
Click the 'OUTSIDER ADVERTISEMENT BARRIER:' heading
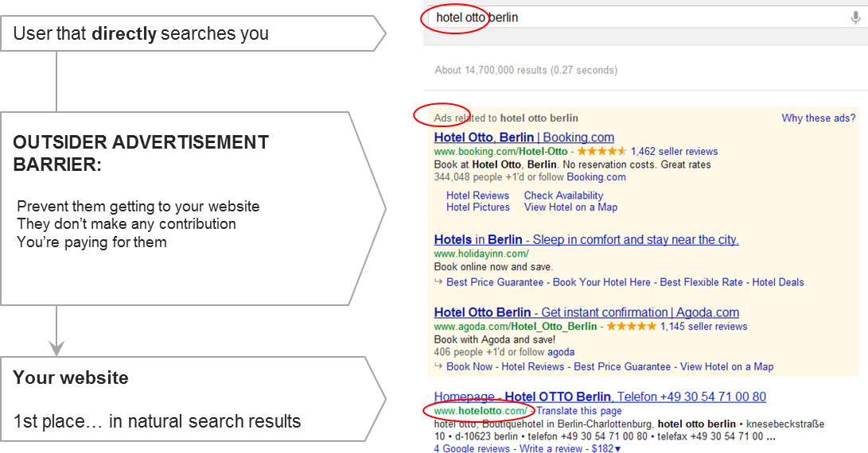[141, 153]
